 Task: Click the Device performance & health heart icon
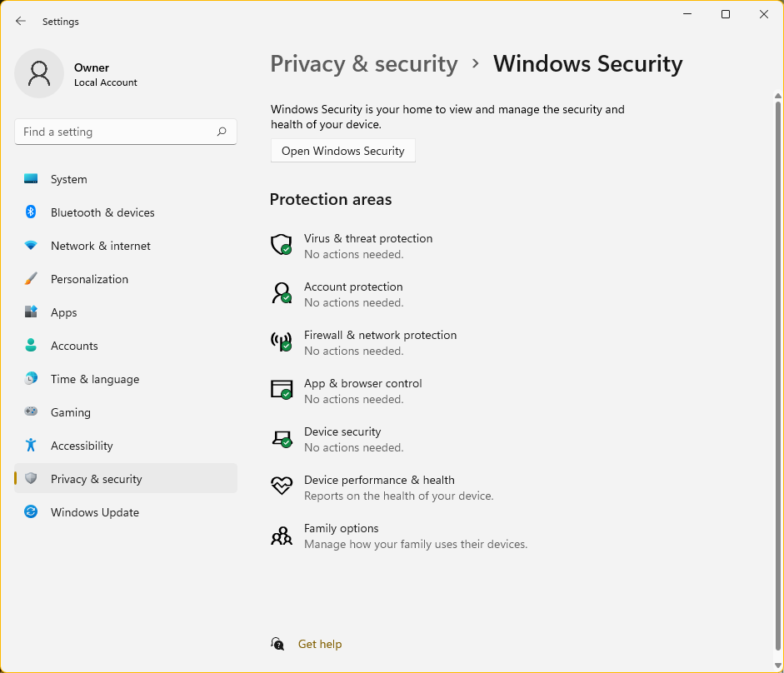coord(282,486)
